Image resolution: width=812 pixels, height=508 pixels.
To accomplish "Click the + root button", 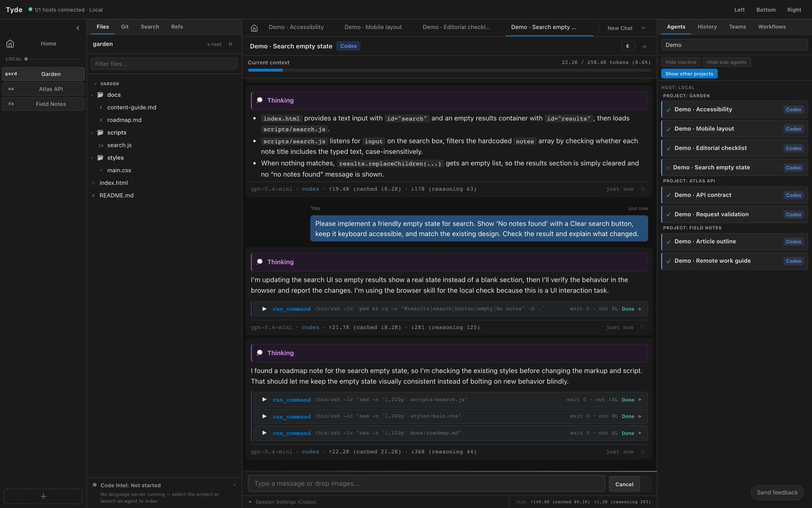I will pyautogui.click(x=214, y=44).
